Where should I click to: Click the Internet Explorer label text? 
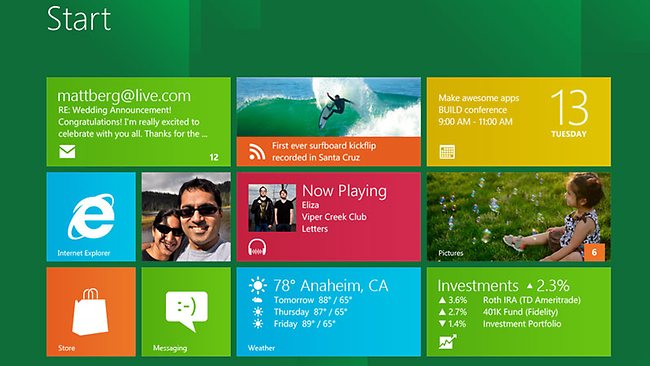84,253
